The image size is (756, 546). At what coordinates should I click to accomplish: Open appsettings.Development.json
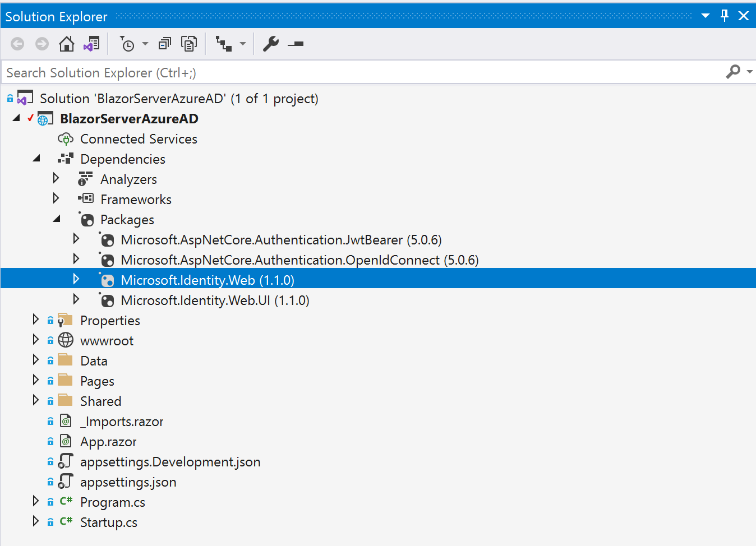point(170,461)
